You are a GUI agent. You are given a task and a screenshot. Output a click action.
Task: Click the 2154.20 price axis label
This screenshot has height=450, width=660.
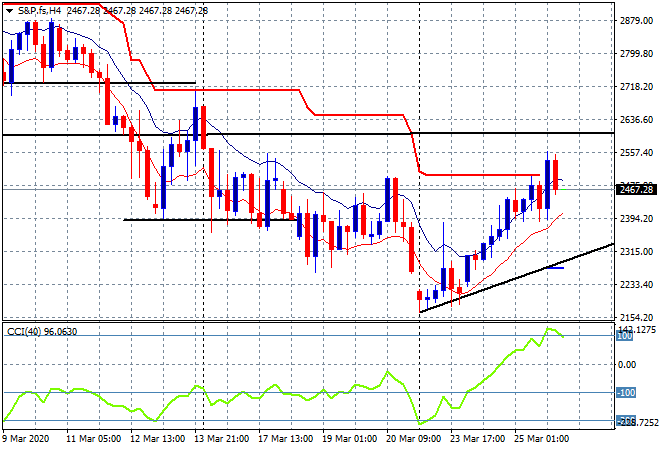coord(636,317)
